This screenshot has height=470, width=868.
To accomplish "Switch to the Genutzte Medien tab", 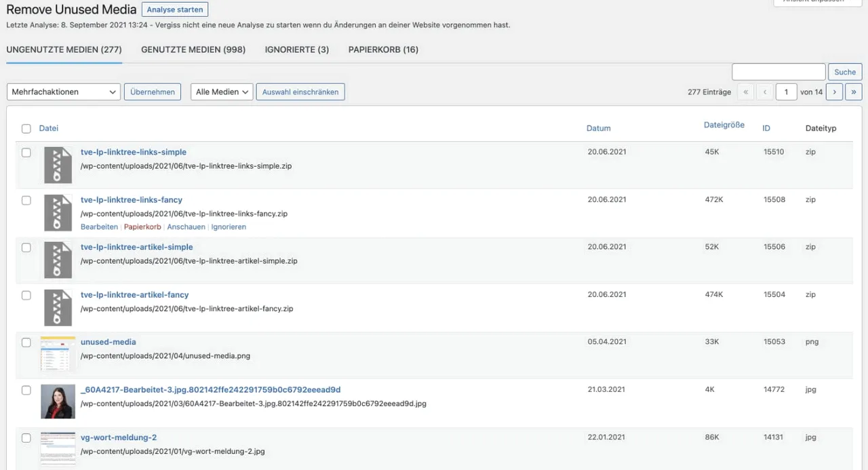I will [193, 50].
